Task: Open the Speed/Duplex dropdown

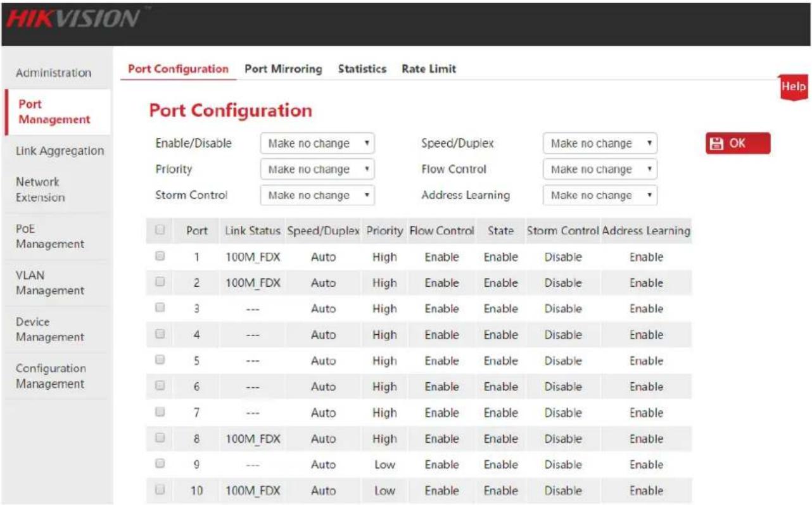Action: (x=600, y=144)
